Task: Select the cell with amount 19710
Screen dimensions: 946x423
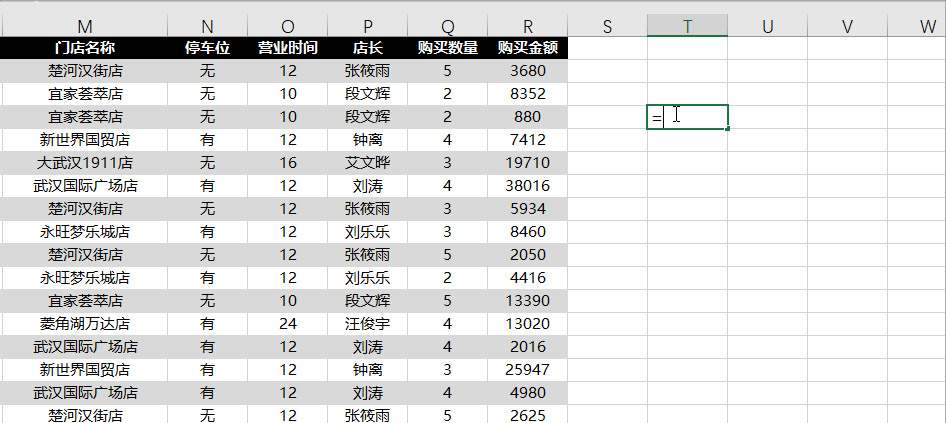Action: pos(528,162)
